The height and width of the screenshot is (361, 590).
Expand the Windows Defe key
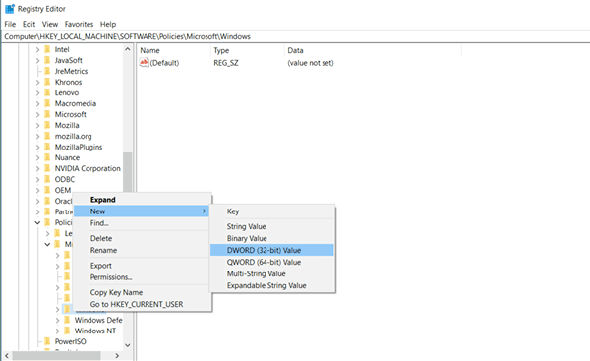[57, 320]
